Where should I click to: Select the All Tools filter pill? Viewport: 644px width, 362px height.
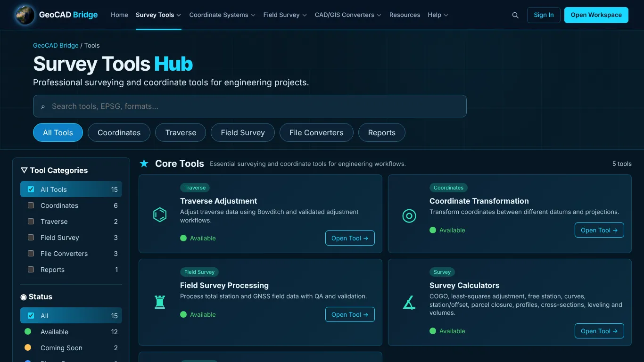58,132
